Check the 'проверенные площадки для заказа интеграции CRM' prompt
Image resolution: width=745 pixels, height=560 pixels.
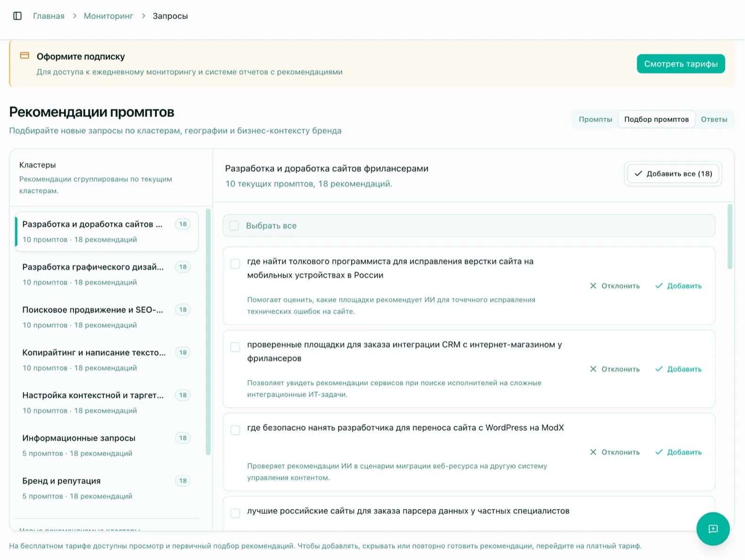point(235,347)
